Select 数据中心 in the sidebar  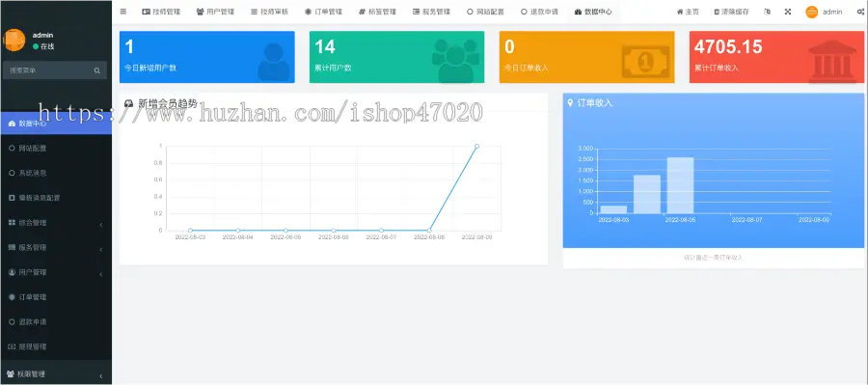55,124
